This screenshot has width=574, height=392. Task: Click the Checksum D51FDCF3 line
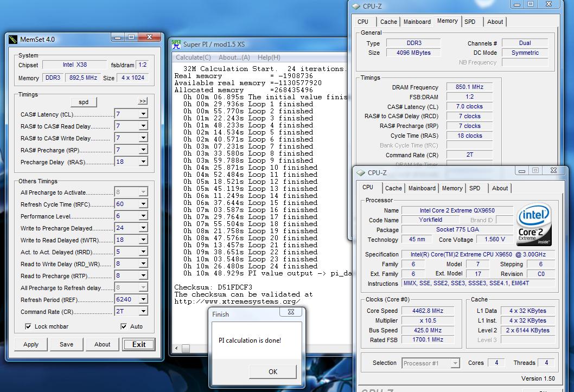(x=213, y=287)
